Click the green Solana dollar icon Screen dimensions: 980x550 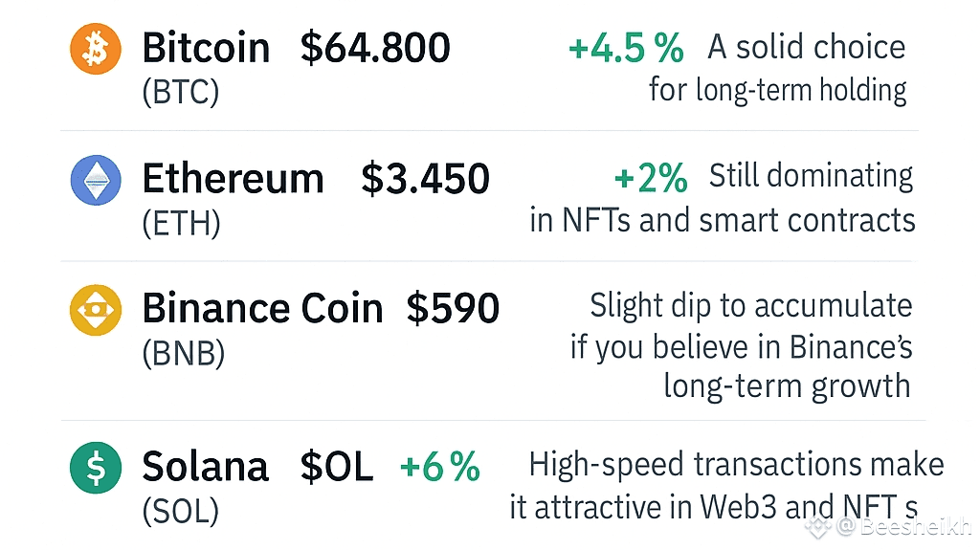(96, 468)
